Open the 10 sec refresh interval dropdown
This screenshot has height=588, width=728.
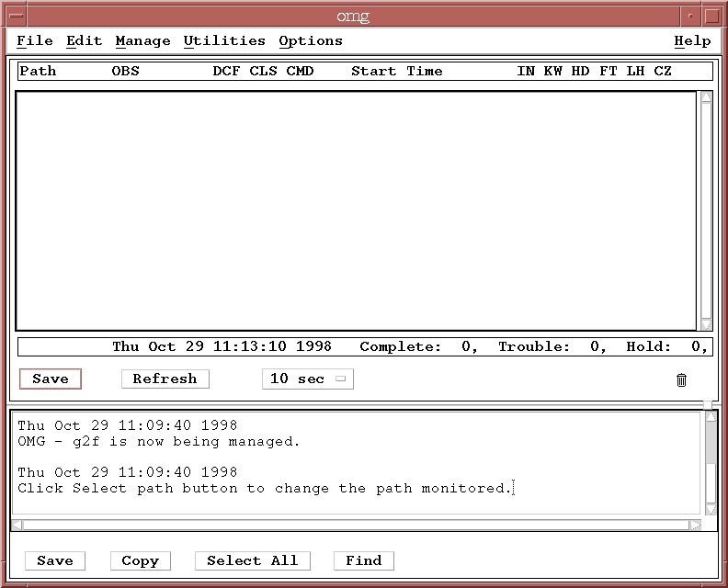coord(307,379)
